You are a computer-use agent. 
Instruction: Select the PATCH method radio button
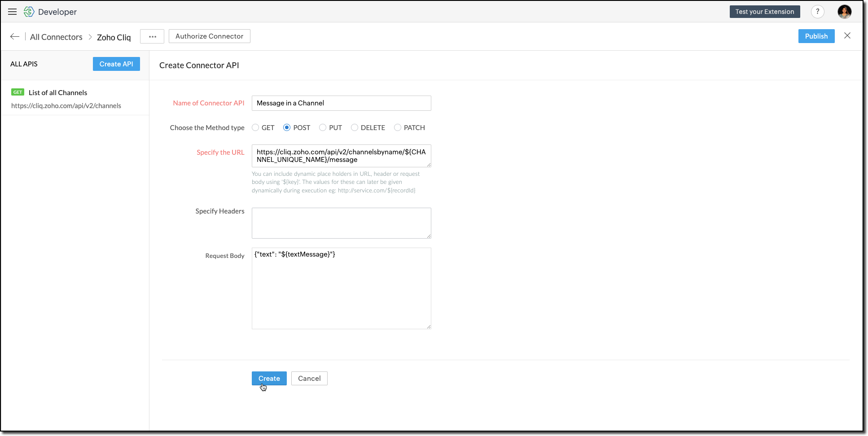[398, 128]
